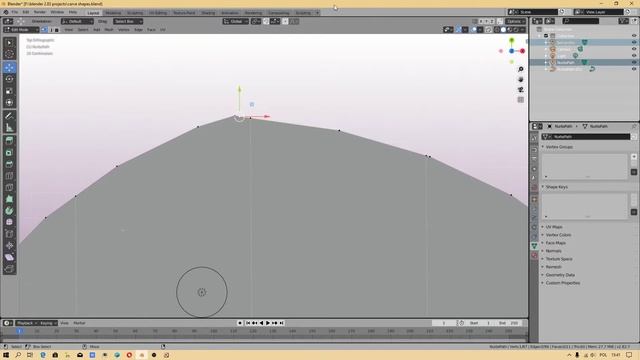640x360 pixels.
Task: Open the Options dropdown in viewport header
Action: pyautogui.click(x=516, y=21)
